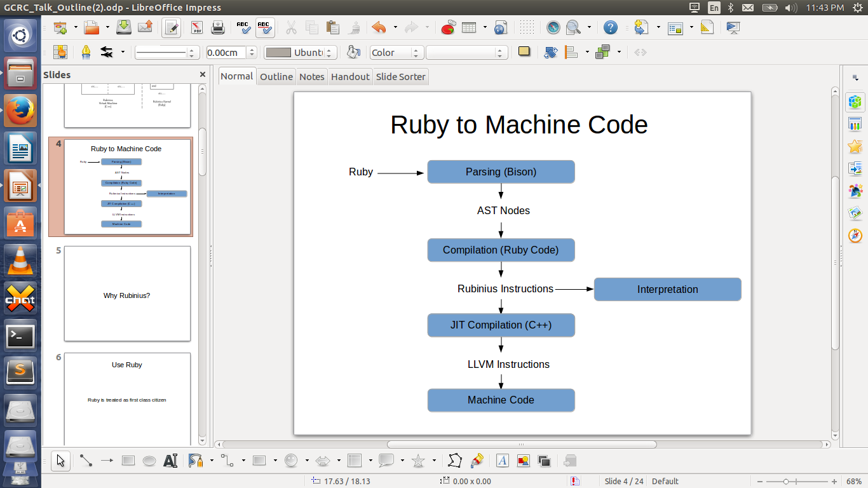Expand Alignment dropdown arrow

point(587,52)
